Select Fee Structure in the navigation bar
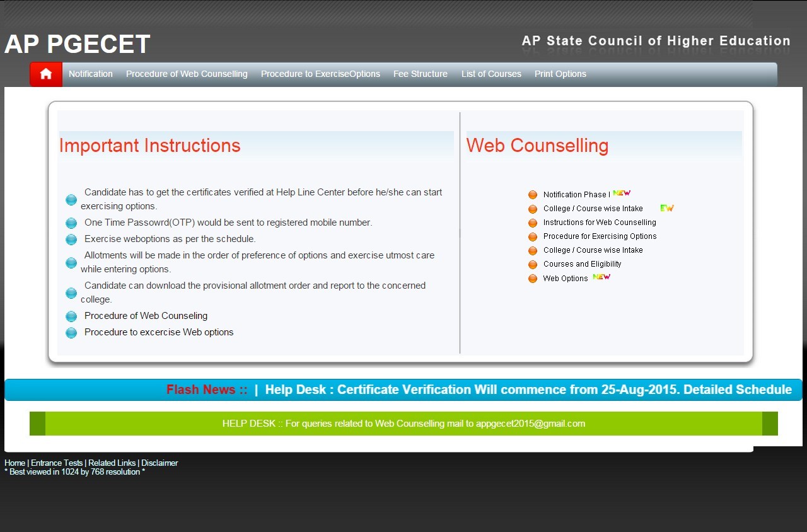Viewport: 807px width, 532px height. [421, 74]
